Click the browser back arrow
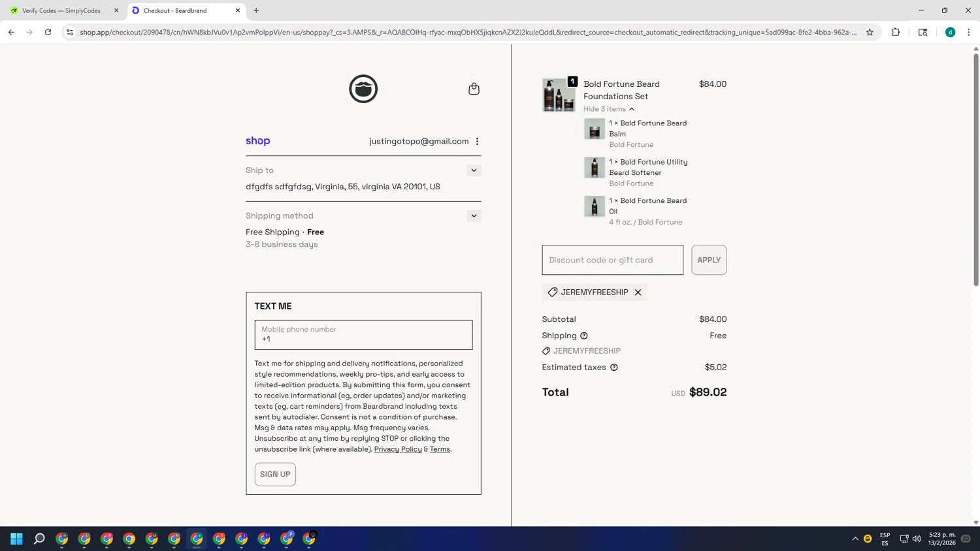 click(11, 32)
